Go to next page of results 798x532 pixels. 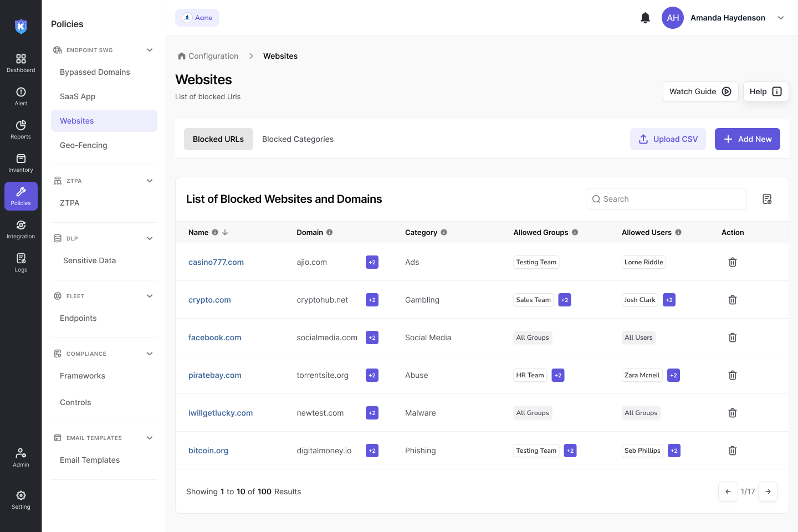click(x=768, y=492)
